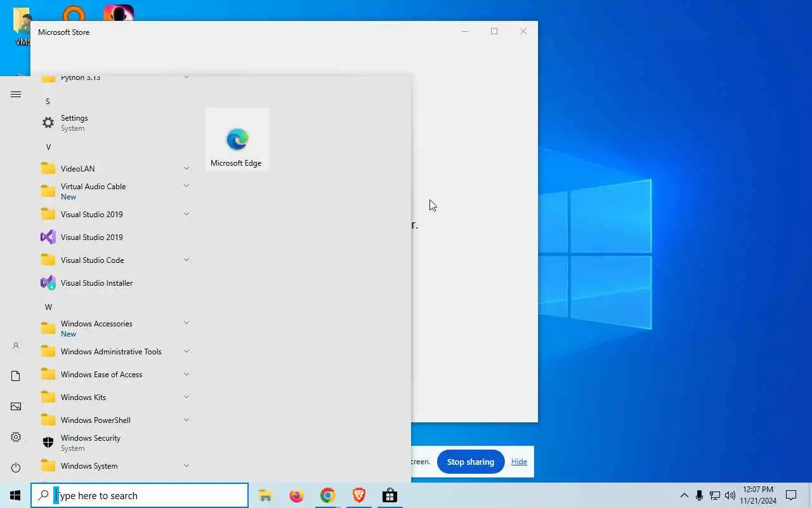Screen dimensions: 812x508
Task: Open Windows Security shield app
Action: pos(114,443)
